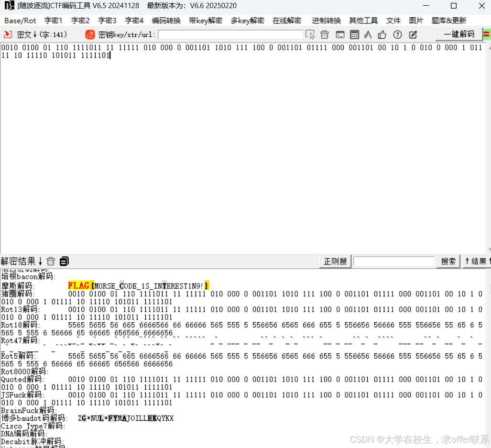Viewport: 491px width, 448px height.
Task: Click the cursor selection icon after key field
Action: 310,34
